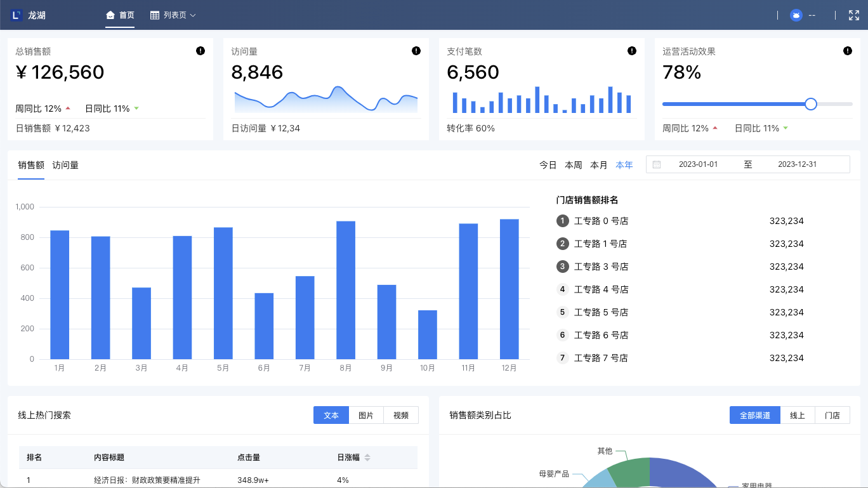Open the user avatar menu
Screen dimensions: 868x488
tap(796, 15)
